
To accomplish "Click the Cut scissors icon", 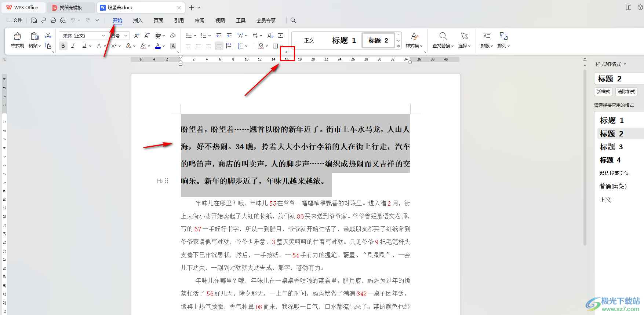I will click(x=48, y=36).
